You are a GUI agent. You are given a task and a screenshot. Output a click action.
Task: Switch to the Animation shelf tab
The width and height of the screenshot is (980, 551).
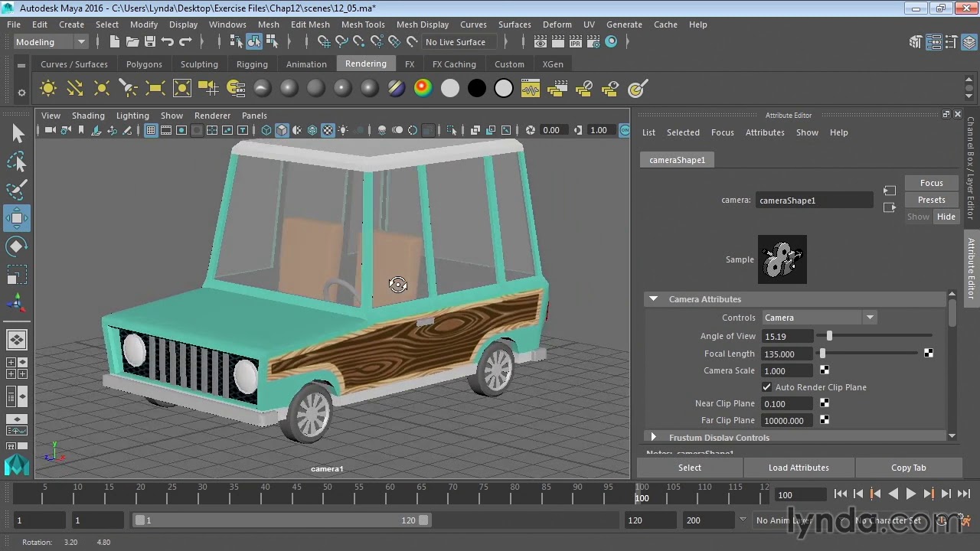(x=306, y=64)
